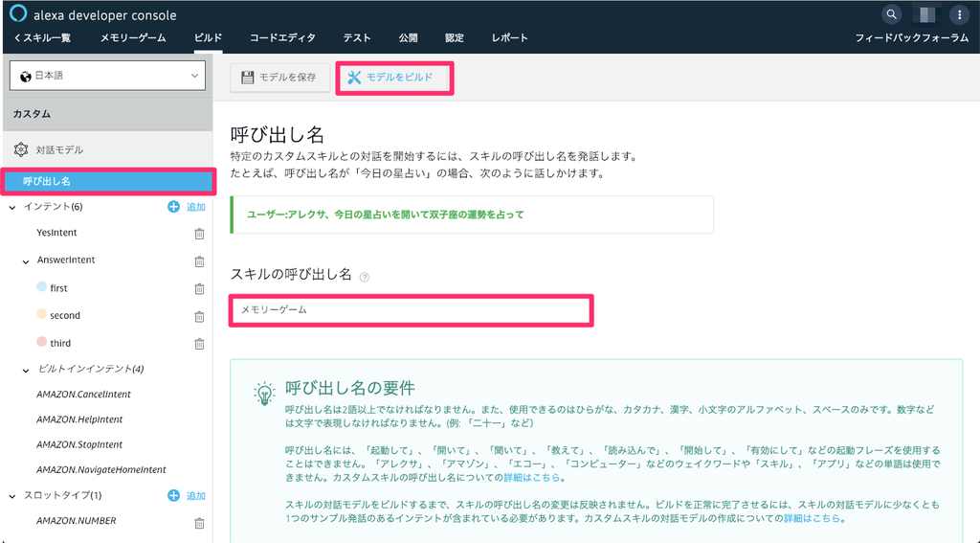This screenshot has height=543, width=980.
Task: Collapse the ビルトインインテント(4) group
Action: pos(26,371)
